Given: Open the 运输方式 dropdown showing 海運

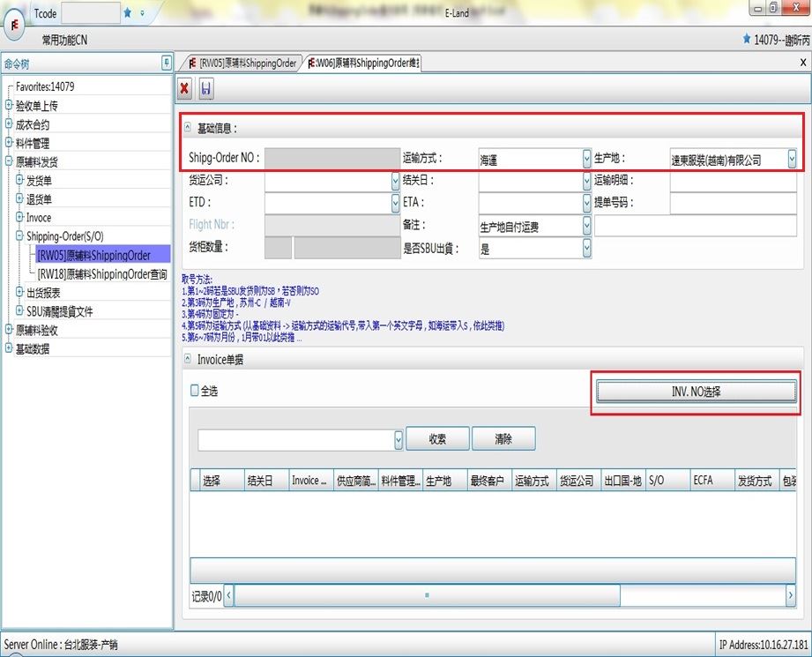Looking at the screenshot, I should click(x=587, y=159).
